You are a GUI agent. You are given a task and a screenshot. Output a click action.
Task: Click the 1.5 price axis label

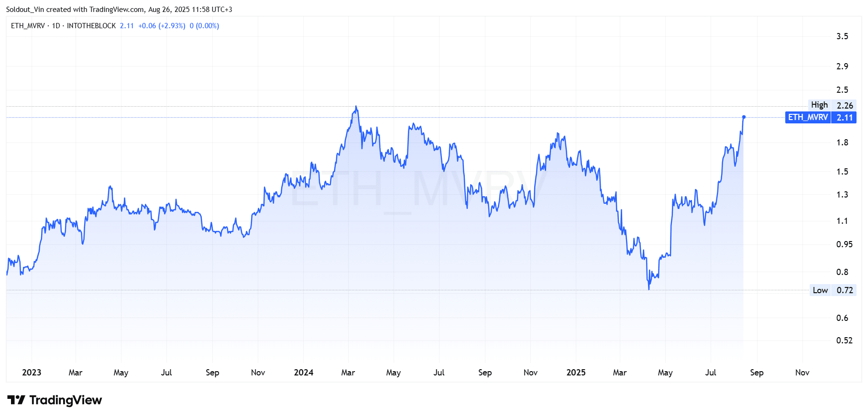(842, 172)
